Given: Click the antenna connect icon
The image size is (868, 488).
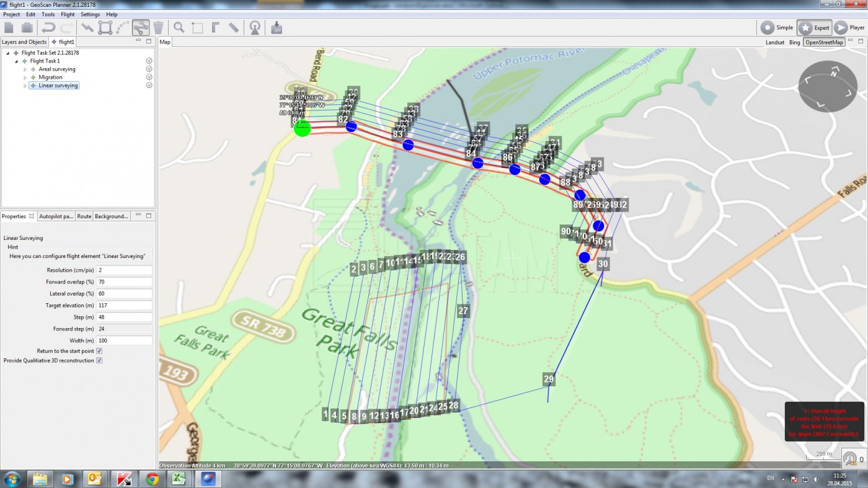Looking at the screenshot, I should click(x=255, y=27).
